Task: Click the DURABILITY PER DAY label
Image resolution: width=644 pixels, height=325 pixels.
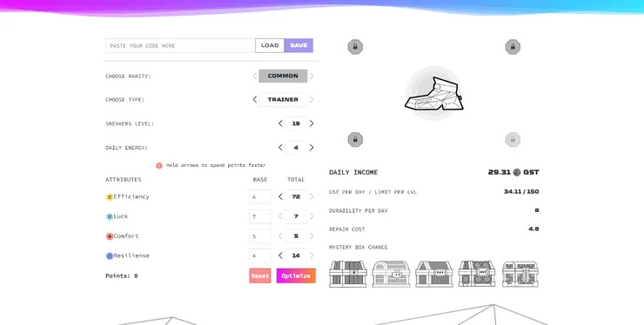Action: click(359, 210)
